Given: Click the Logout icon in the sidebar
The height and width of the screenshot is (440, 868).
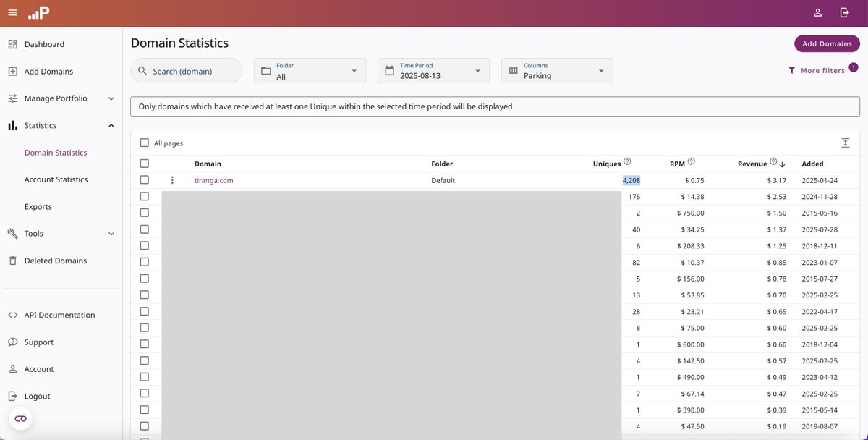Looking at the screenshot, I should 12,397.
